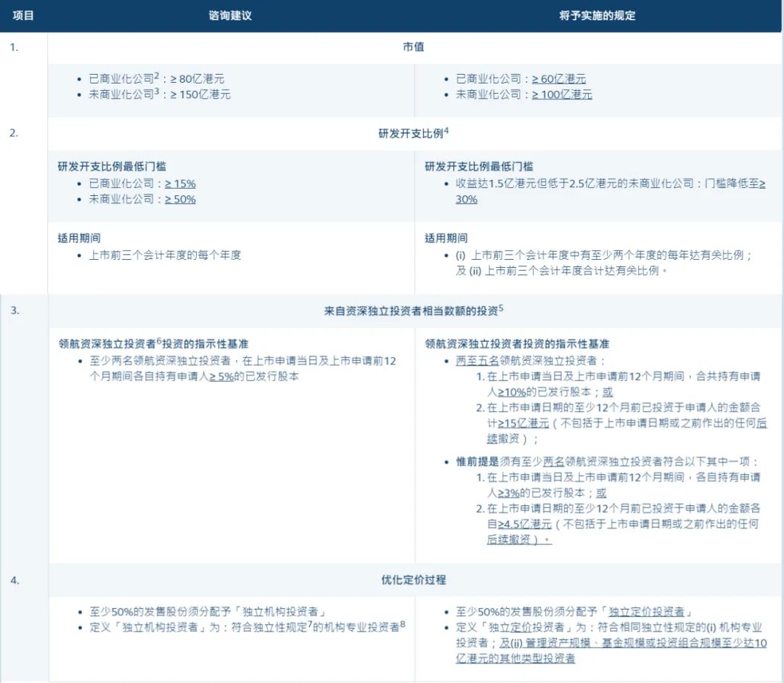This screenshot has width=784, height=683.
Task: Click the underlined 两至五名 text
Action: [x=477, y=359]
